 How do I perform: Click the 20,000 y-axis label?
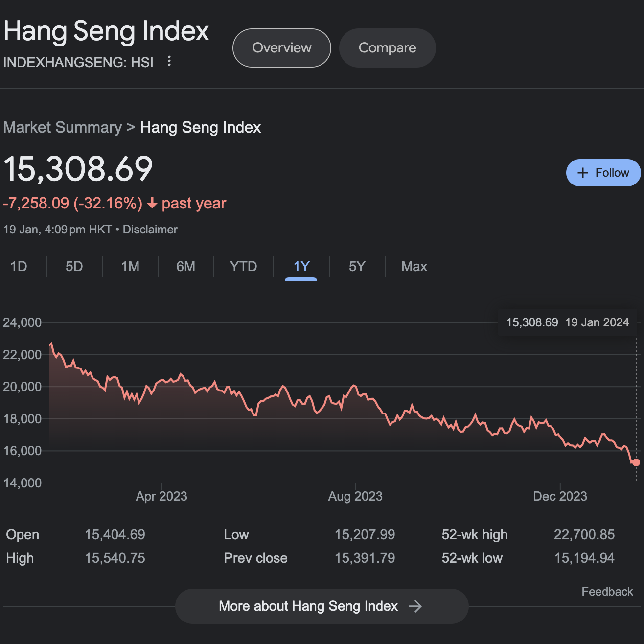[23, 387]
